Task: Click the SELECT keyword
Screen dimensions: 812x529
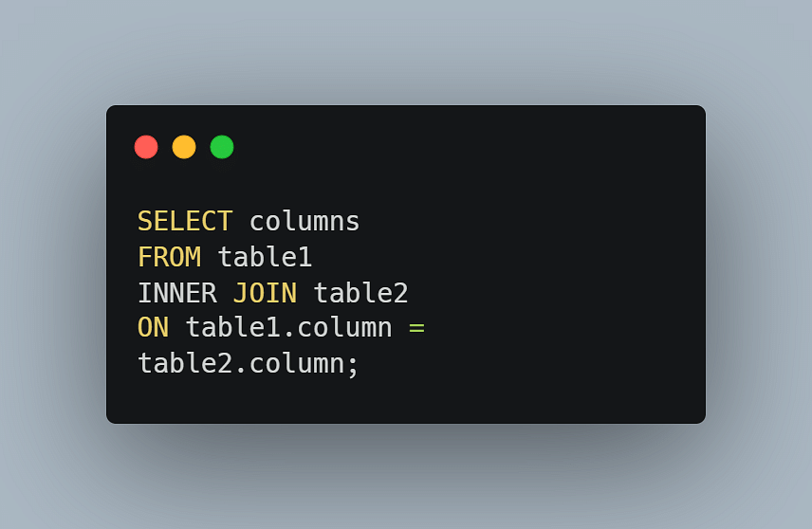Action: (x=185, y=222)
